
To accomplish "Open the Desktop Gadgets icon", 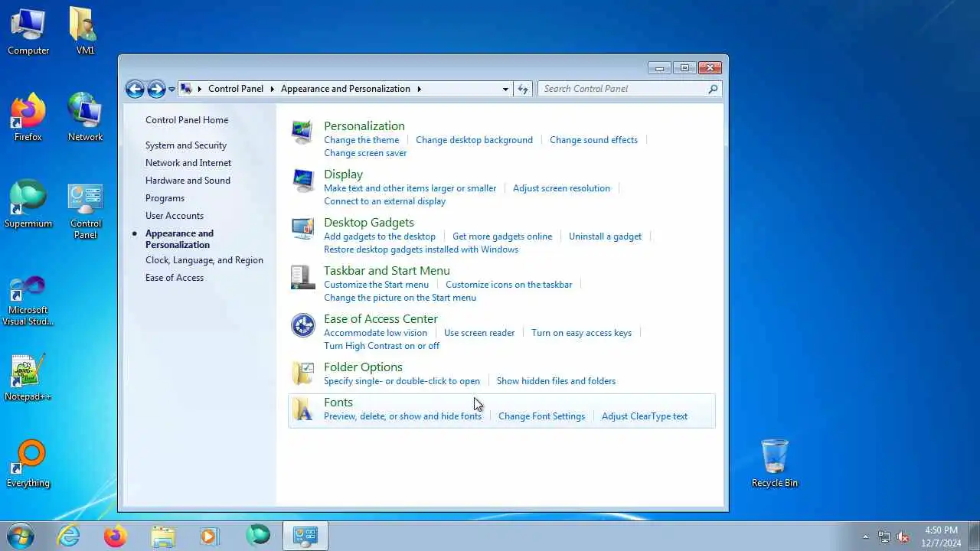I will point(302,228).
